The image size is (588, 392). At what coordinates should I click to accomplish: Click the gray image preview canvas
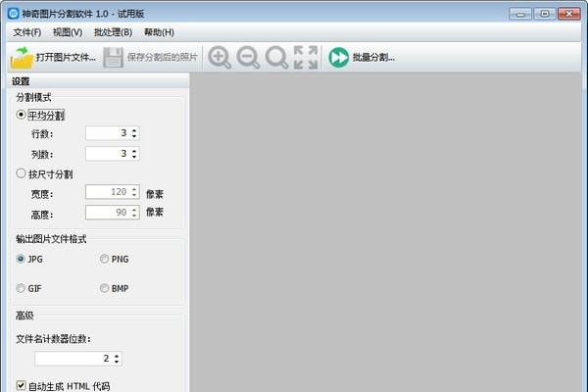pos(386,232)
